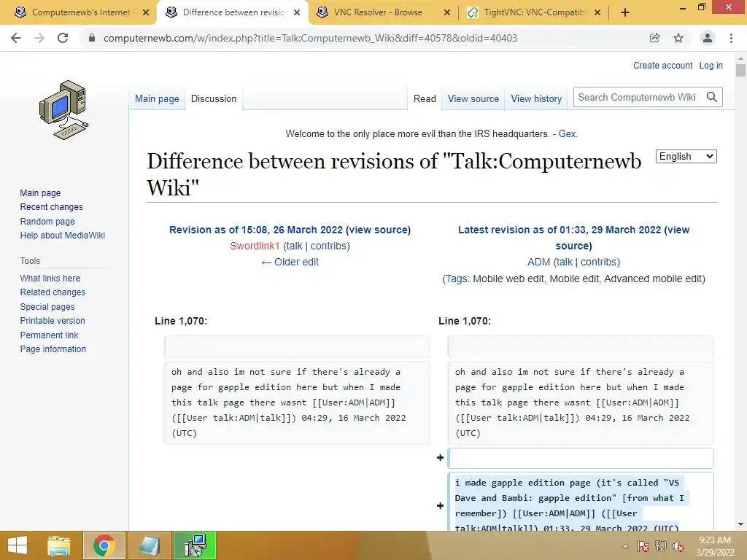Click the browser address bar URL
747x560 pixels.
[x=310, y=38]
